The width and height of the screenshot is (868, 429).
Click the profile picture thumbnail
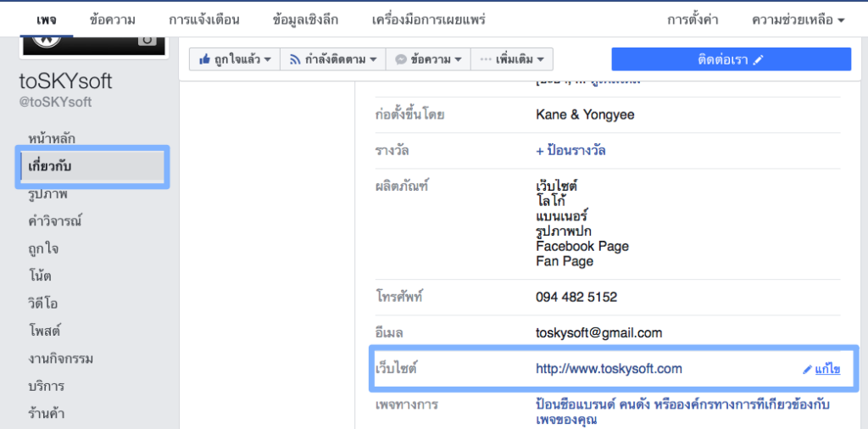coord(93,46)
